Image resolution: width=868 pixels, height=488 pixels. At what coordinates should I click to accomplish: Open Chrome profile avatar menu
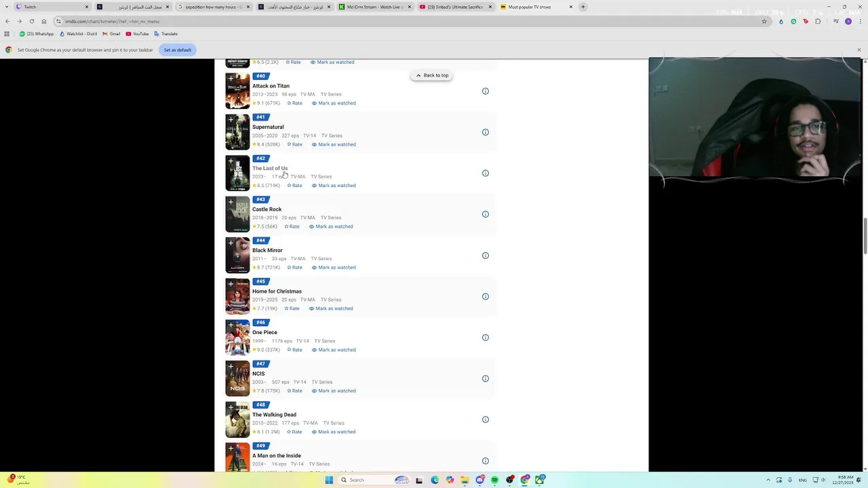(x=848, y=21)
